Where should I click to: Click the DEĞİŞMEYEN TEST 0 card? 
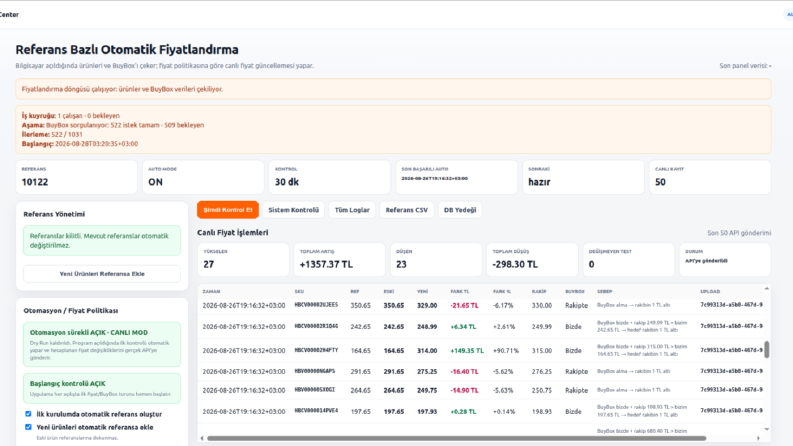click(x=629, y=259)
